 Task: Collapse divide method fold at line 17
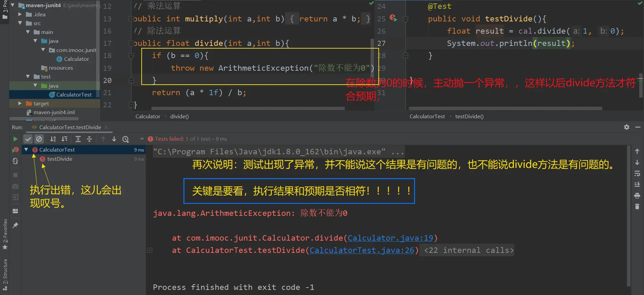(x=131, y=43)
